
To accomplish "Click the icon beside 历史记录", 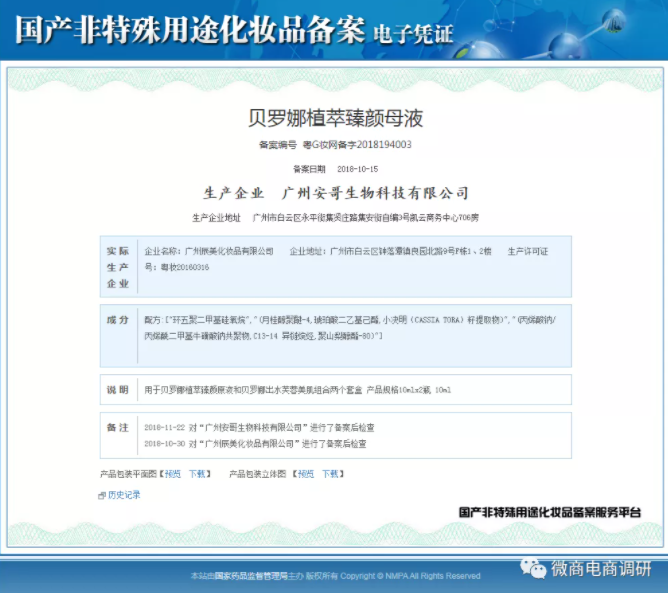I will 102,495.
